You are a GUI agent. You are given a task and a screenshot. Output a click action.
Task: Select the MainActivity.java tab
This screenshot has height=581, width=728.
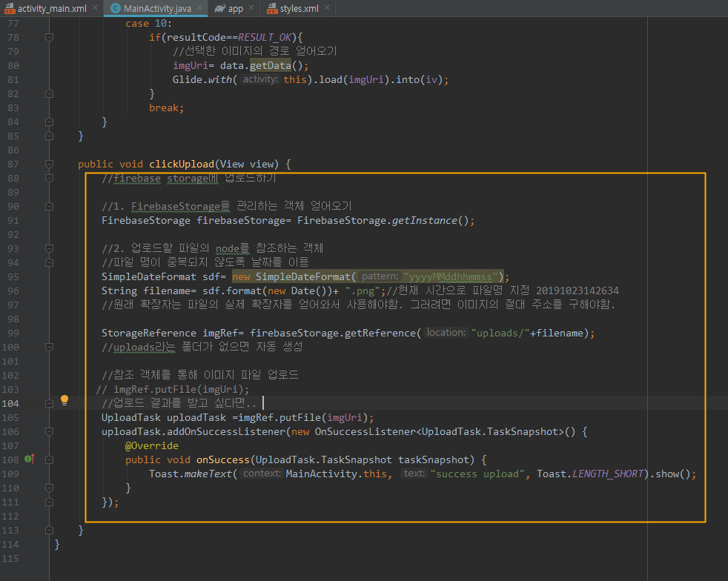pyautogui.click(x=157, y=8)
